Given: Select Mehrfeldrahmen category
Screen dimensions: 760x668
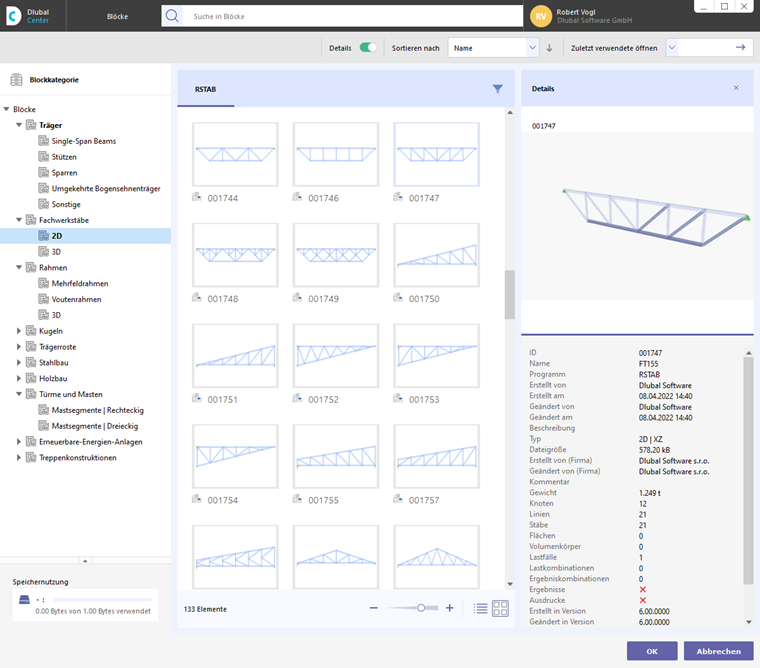Looking at the screenshot, I should 80,284.
